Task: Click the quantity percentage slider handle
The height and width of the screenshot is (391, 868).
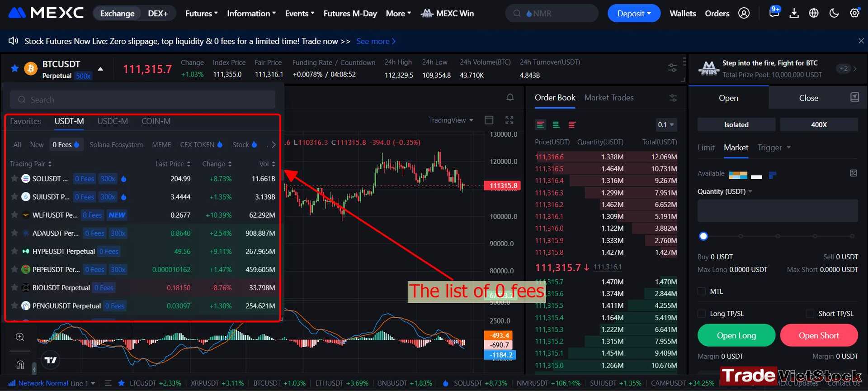Action: 703,236
